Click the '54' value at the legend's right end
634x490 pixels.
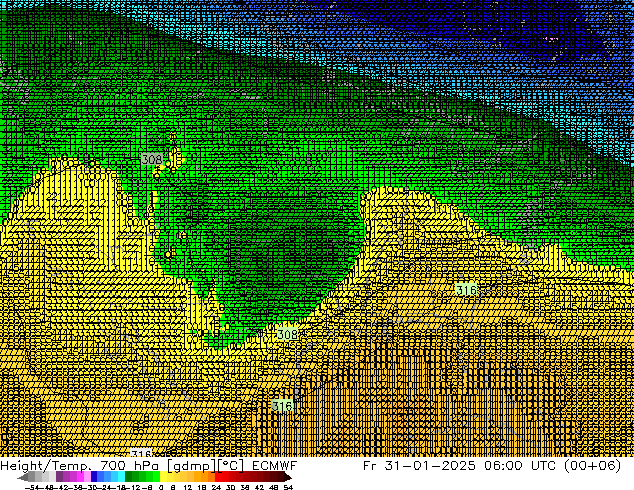point(288,487)
